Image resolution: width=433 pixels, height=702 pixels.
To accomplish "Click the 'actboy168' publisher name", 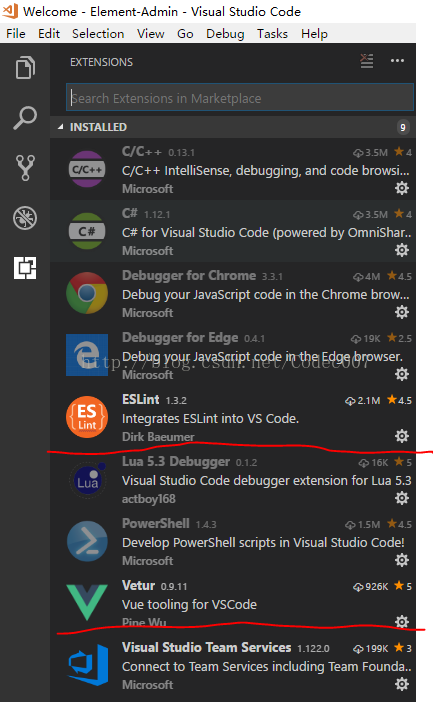I will point(149,499).
